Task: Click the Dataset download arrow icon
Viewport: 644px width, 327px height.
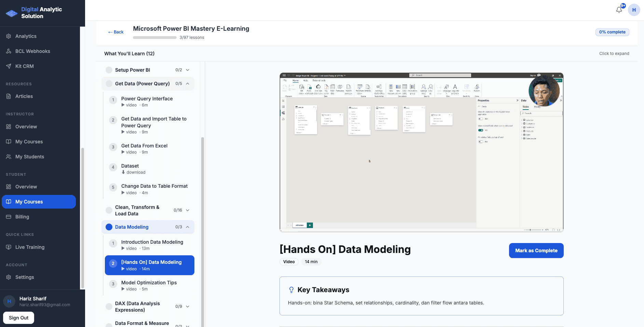Action: [x=123, y=172]
